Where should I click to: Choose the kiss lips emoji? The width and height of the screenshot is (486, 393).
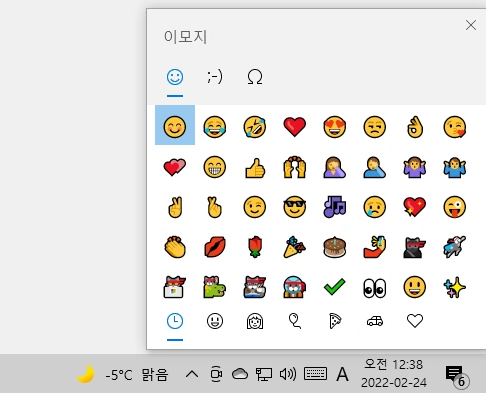tap(215, 247)
